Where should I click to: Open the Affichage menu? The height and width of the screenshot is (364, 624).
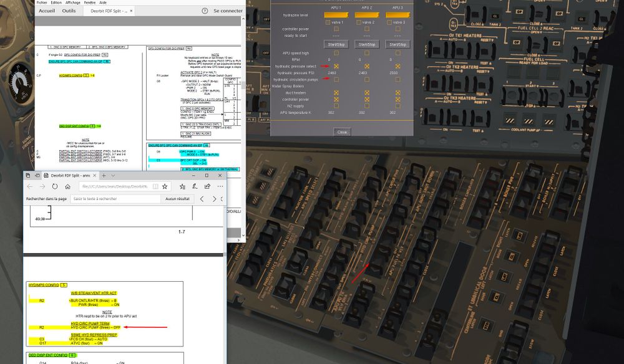pyautogui.click(x=73, y=2)
